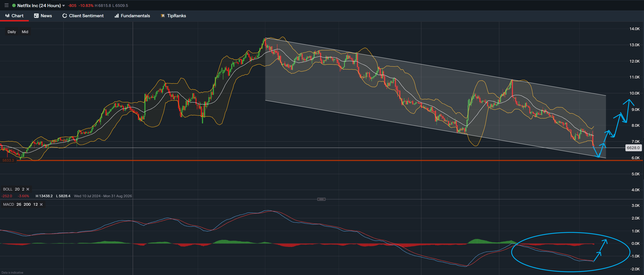Image resolution: width=644 pixels, height=275 pixels.
Task: Grab the panel divider handle between charts
Action: coord(321,199)
